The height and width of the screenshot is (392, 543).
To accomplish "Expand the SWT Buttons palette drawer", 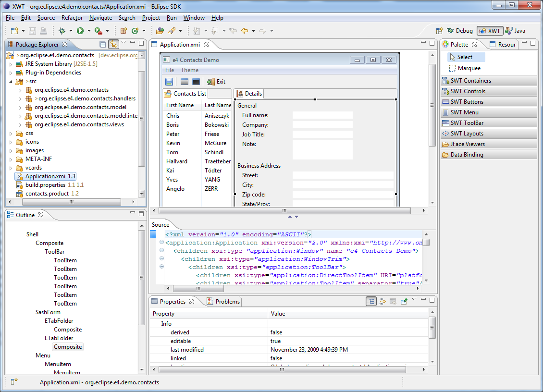I will coord(489,102).
